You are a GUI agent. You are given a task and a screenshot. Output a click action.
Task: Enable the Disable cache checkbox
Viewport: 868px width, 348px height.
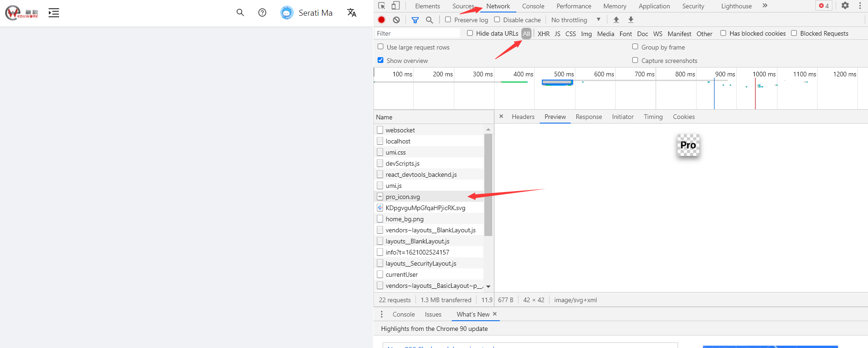[497, 19]
